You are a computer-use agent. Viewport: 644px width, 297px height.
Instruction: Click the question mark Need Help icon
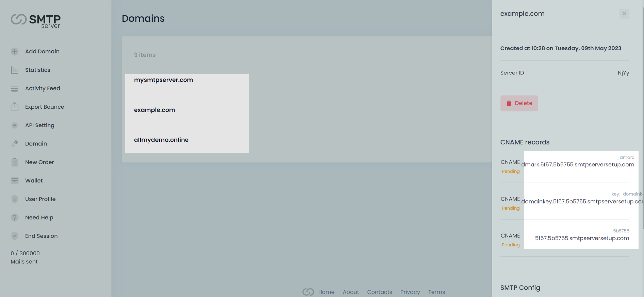(15, 217)
